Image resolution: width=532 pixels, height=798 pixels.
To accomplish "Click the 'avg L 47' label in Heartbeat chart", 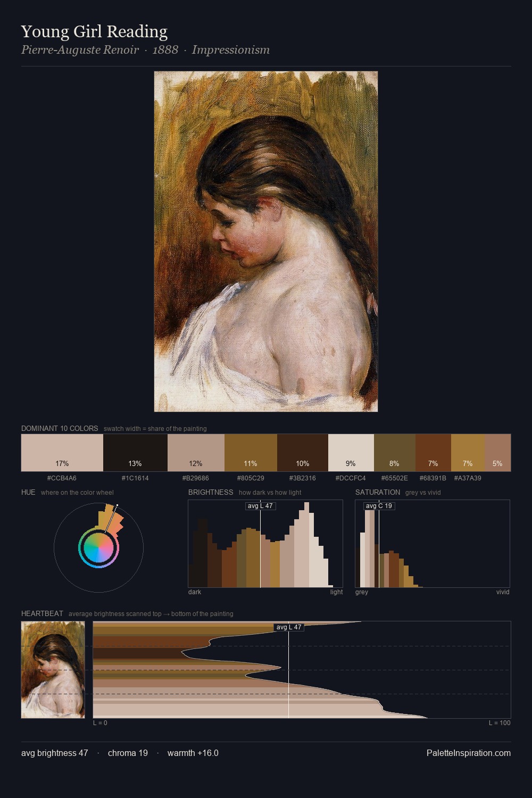I will coord(289,627).
